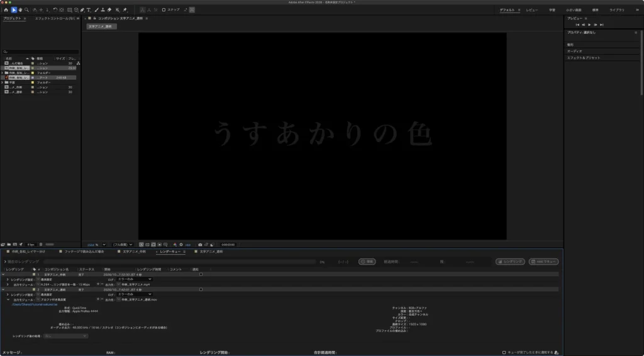Toggle mask and shape path visibility

(153, 245)
